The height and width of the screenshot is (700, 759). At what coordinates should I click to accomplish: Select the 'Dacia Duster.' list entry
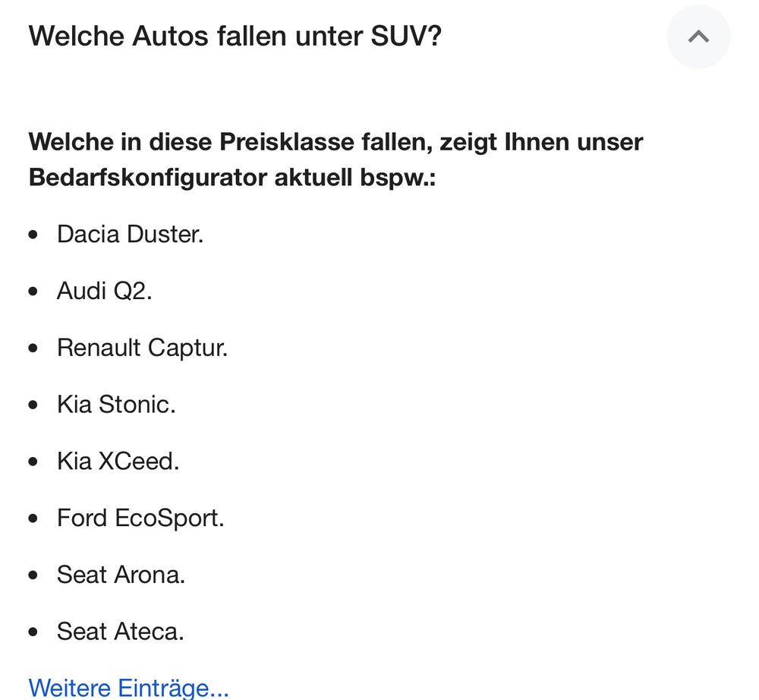(131, 235)
